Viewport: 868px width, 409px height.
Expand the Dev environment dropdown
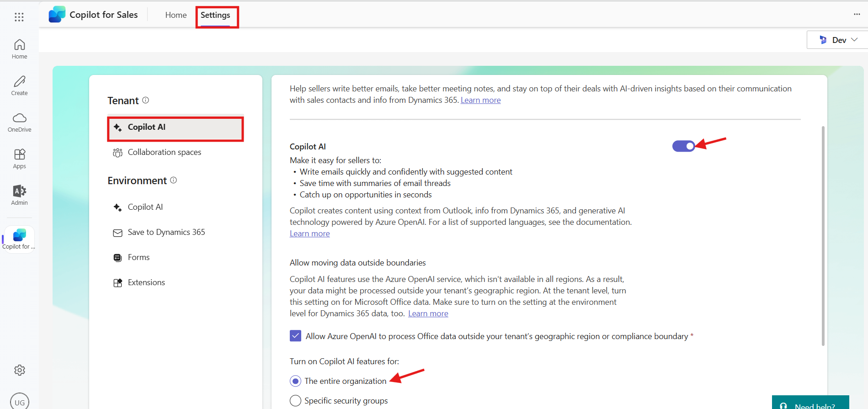coord(838,40)
